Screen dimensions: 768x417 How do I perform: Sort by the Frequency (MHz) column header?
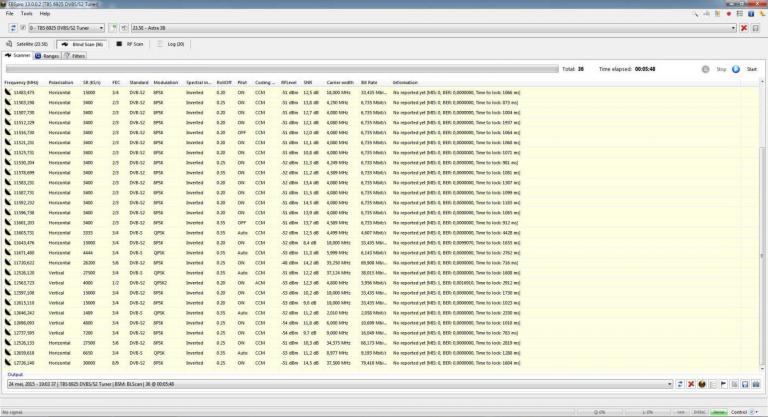21,82
